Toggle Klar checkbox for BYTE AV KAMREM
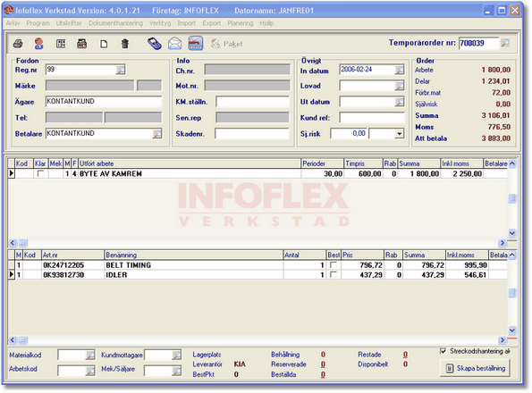The image size is (532, 393). point(41,173)
